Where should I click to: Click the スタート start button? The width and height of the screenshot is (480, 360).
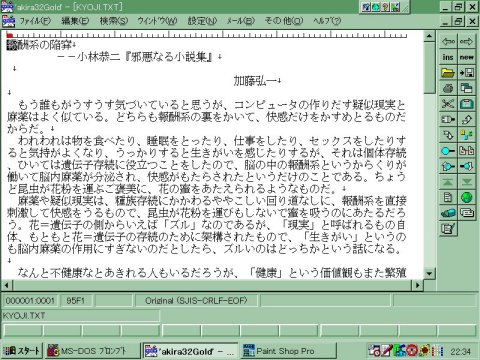click(21, 351)
